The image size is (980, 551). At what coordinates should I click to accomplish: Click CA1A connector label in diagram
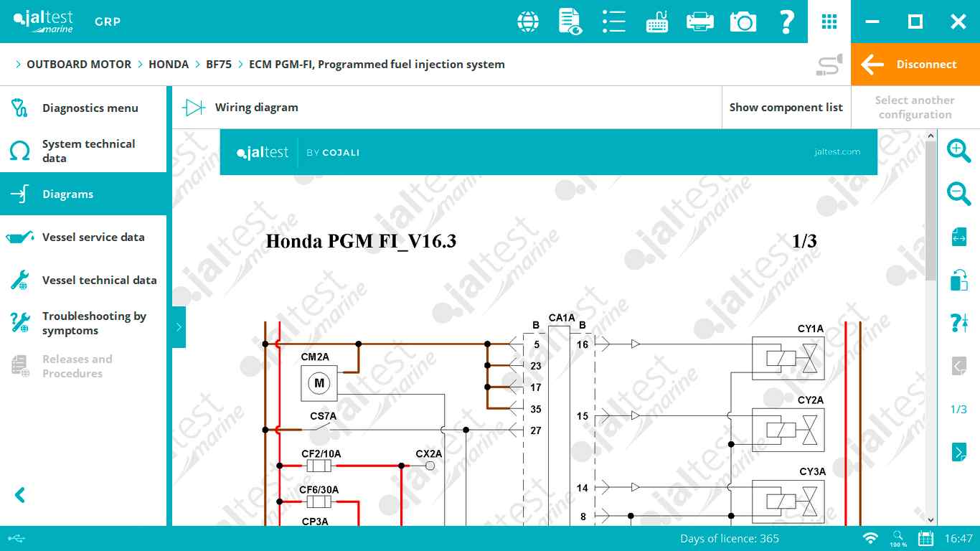[x=562, y=318]
